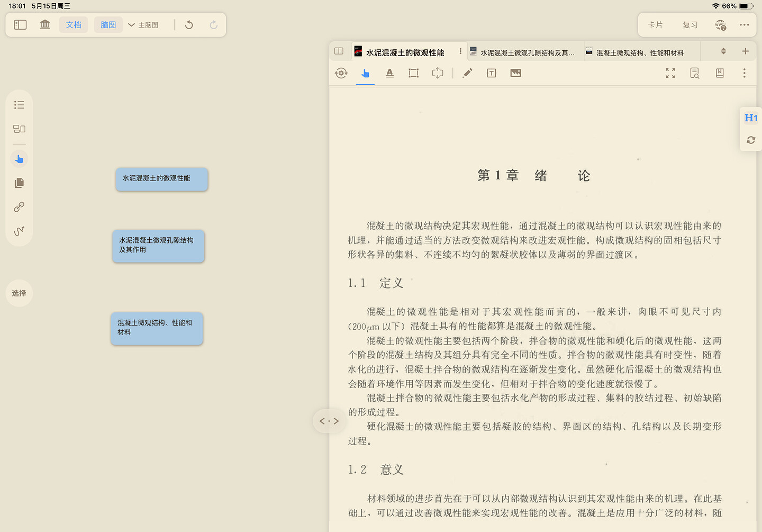The image size is (762, 532).
Task: Redo the last action
Action: [x=213, y=25]
